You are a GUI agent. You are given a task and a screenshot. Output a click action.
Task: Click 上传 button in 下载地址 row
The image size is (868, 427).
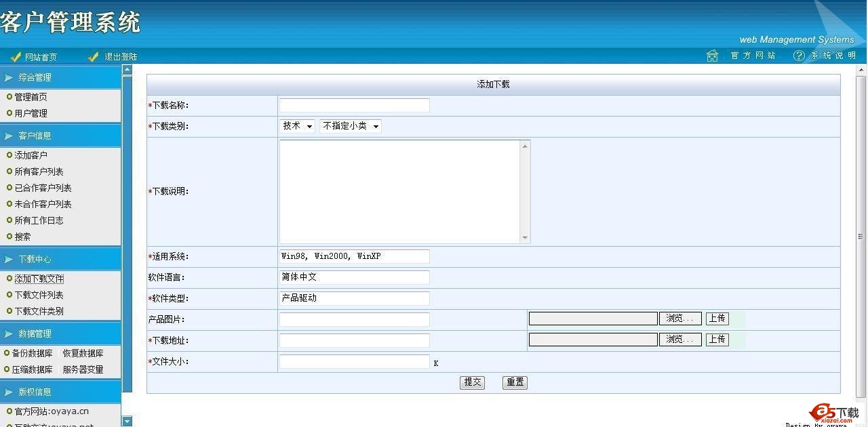tap(717, 340)
